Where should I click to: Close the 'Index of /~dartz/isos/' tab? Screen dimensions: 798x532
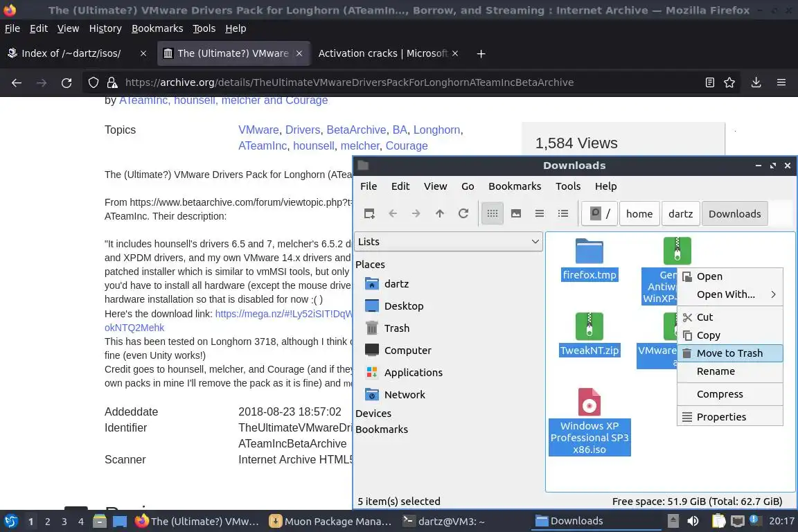pyautogui.click(x=143, y=53)
